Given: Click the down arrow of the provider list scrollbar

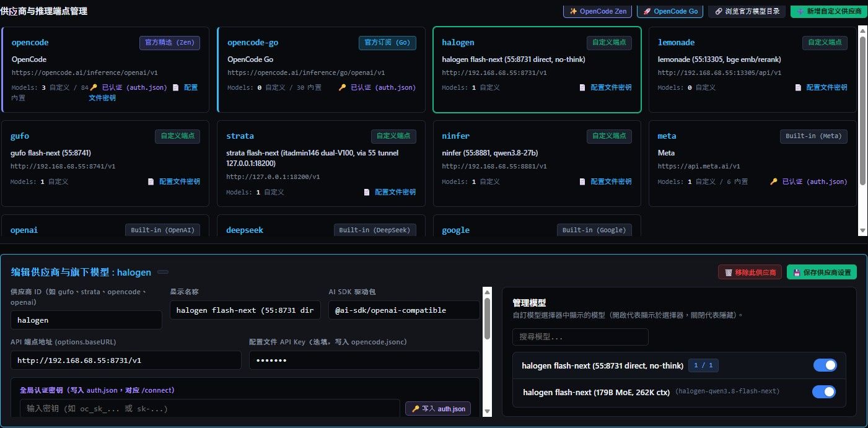Looking at the screenshot, I should pos(862,230).
